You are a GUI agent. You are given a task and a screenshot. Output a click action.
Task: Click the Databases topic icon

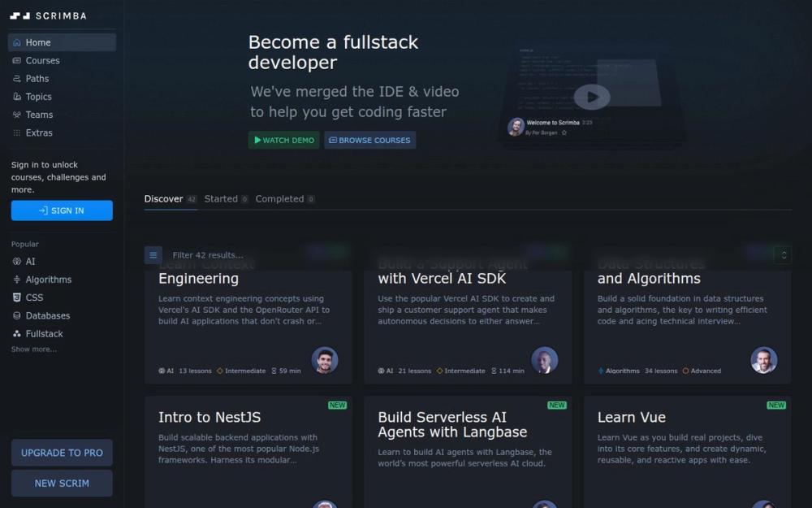(x=17, y=315)
